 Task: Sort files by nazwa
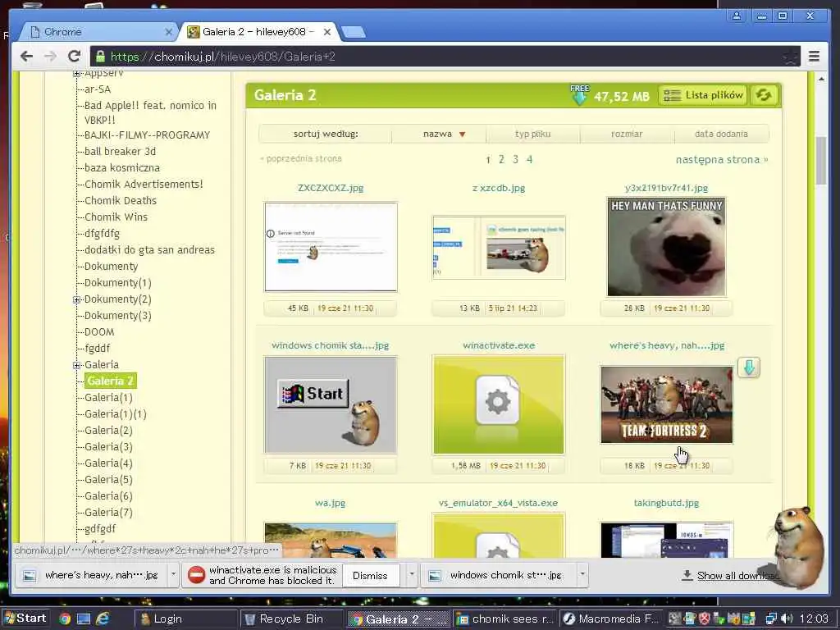click(x=438, y=134)
